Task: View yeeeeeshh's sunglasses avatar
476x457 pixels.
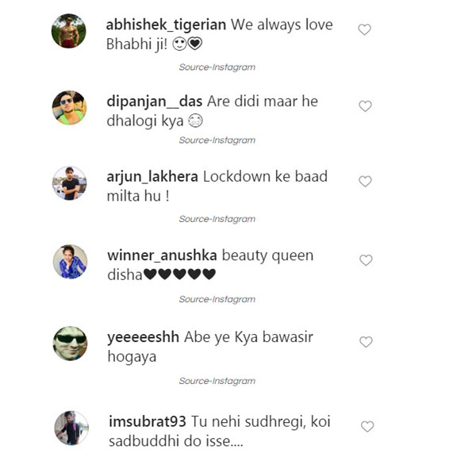Action: [70, 344]
